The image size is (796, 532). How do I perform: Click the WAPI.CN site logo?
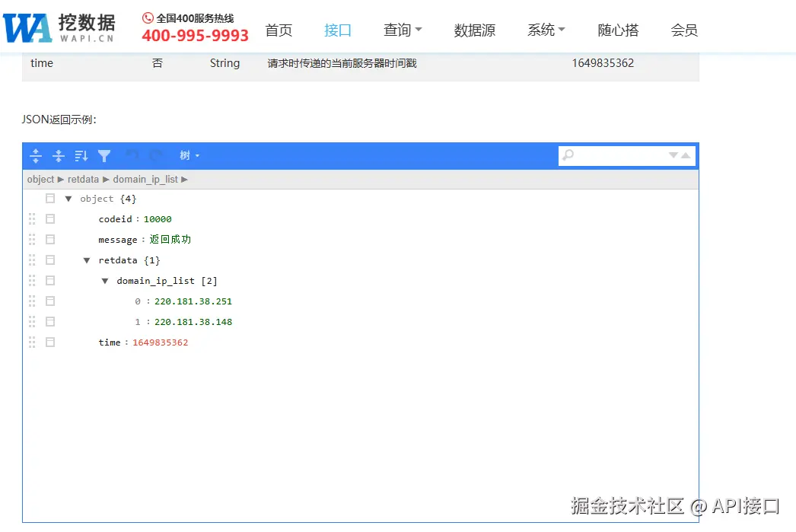point(59,28)
